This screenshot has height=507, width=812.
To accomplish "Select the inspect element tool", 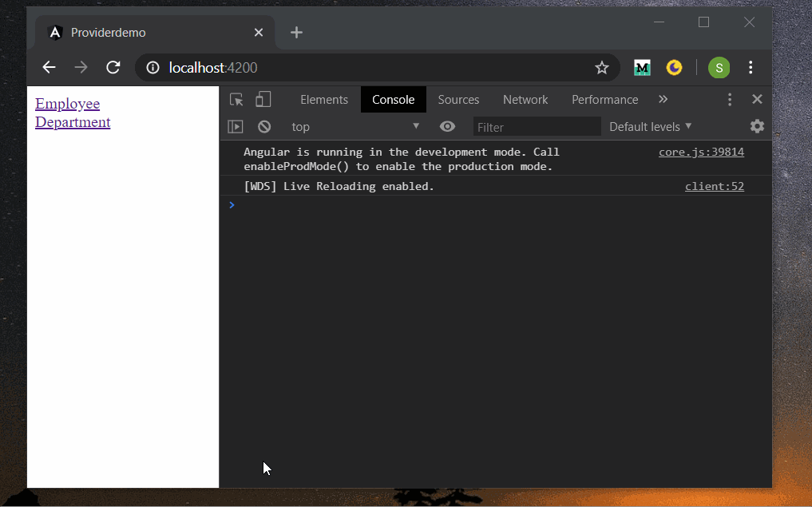I will (236, 99).
